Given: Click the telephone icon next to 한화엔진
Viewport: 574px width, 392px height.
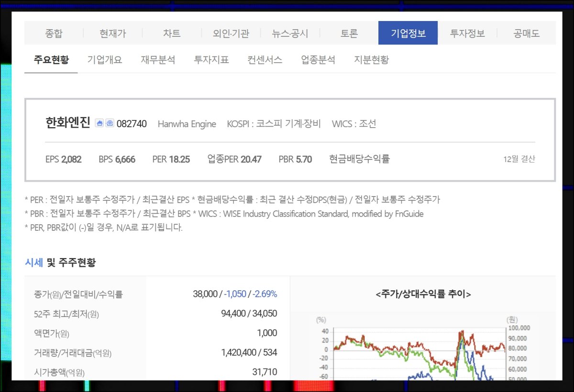Looking at the screenshot, I should 110,123.
